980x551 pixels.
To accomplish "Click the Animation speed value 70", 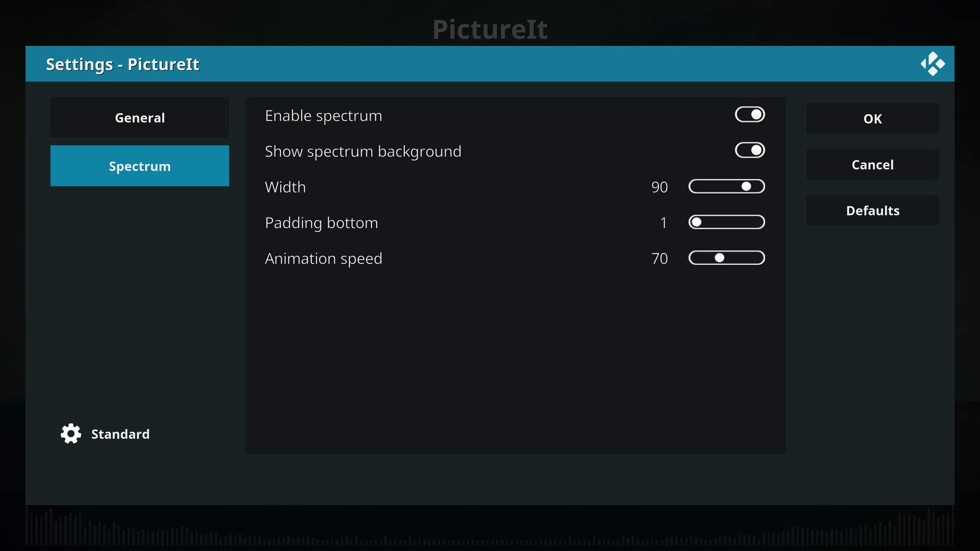I will tap(659, 259).
